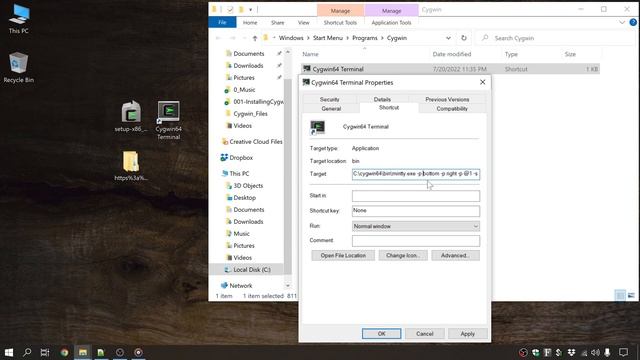Viewport: 640px width, 360px height.
Task: Switch to the Compatibility tab
Action: (452, 109)
